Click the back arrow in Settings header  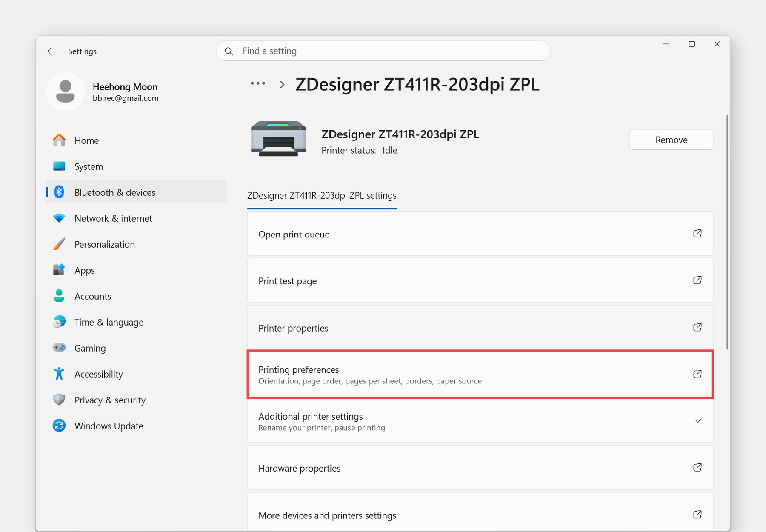point(51,51)
